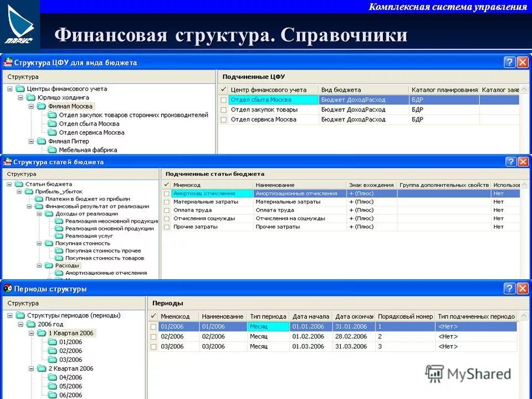
Task: Sort by the Дата начала column
Action: (309, 316)
